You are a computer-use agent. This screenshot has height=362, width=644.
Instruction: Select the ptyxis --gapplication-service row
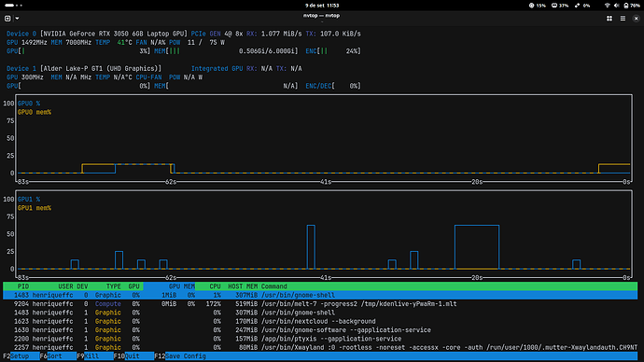coord(320,339)
